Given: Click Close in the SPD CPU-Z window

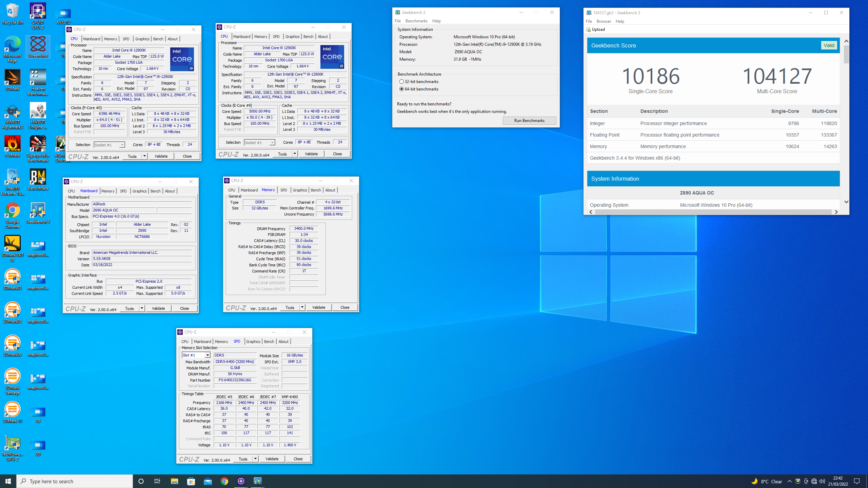Looking at the screenshot, I should point(298,459).
